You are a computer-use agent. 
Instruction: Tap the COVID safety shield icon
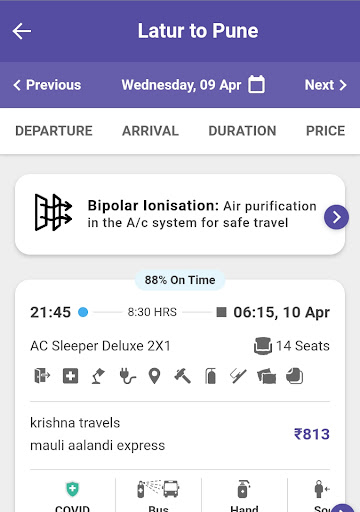click(72, 489)
